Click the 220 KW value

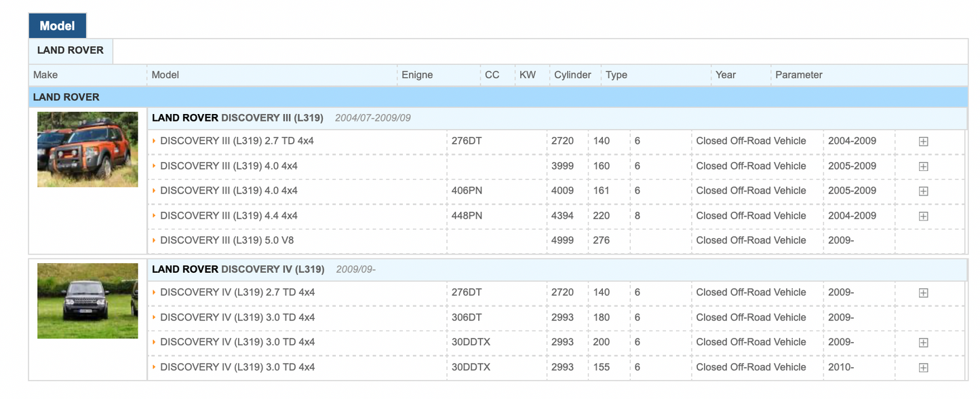tap(601, 215)
